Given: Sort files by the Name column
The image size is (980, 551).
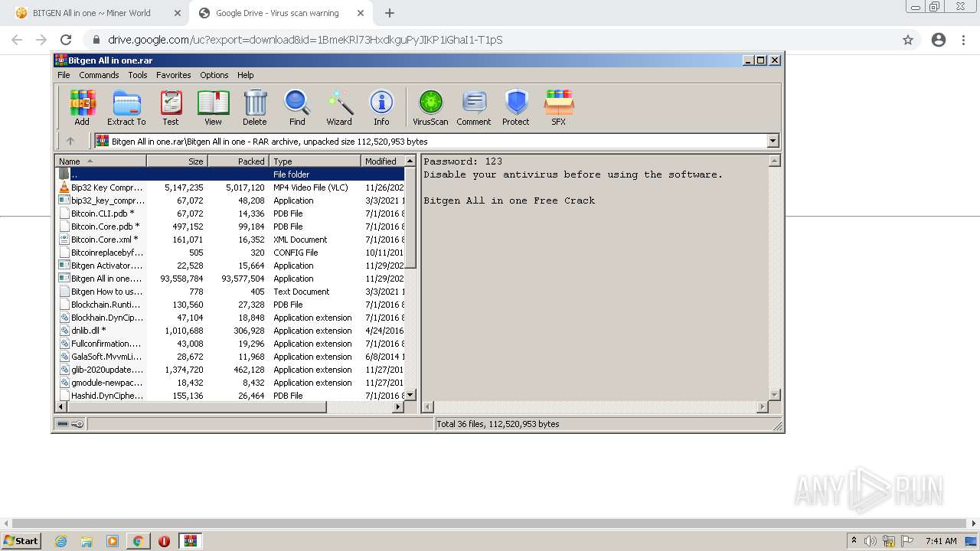Looking at the screenshot, I should [x=100, y=161].
